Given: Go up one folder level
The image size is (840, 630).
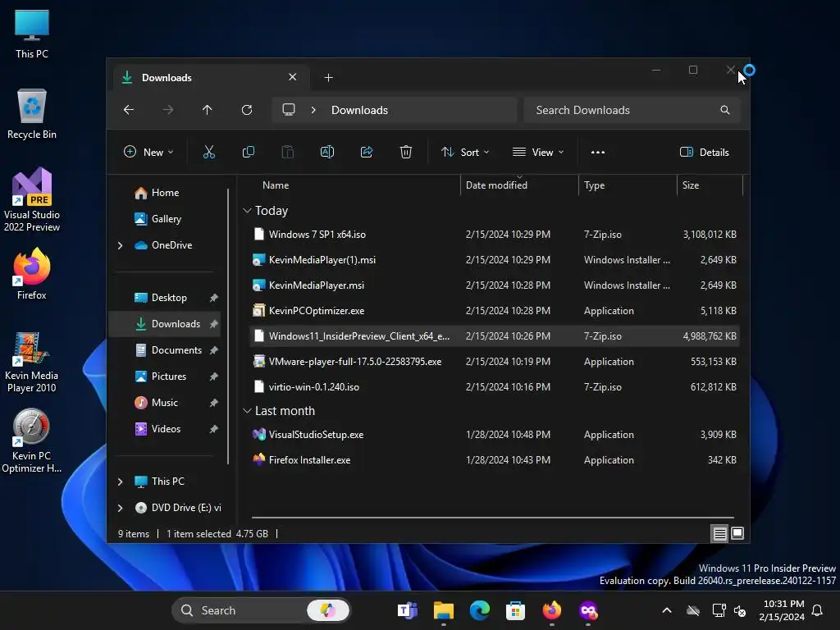Looking at the screenshot, I should click(208, 110).
